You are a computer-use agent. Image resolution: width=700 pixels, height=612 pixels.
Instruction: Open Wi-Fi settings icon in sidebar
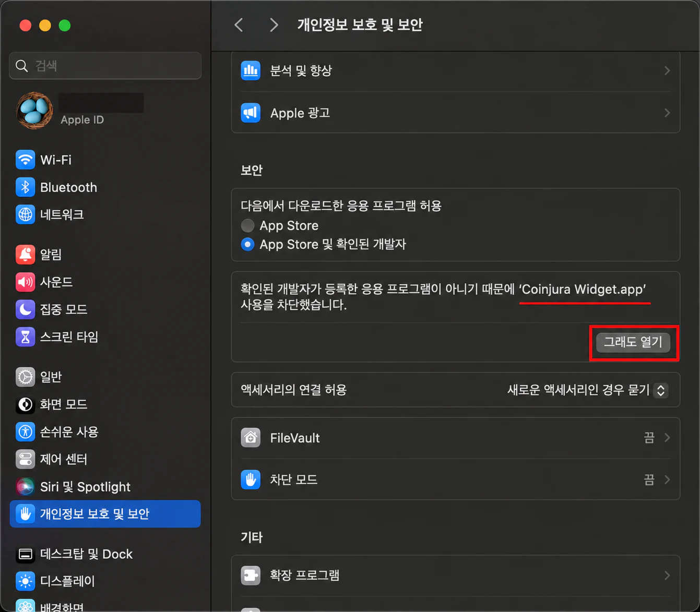click(x=25, y=160)
